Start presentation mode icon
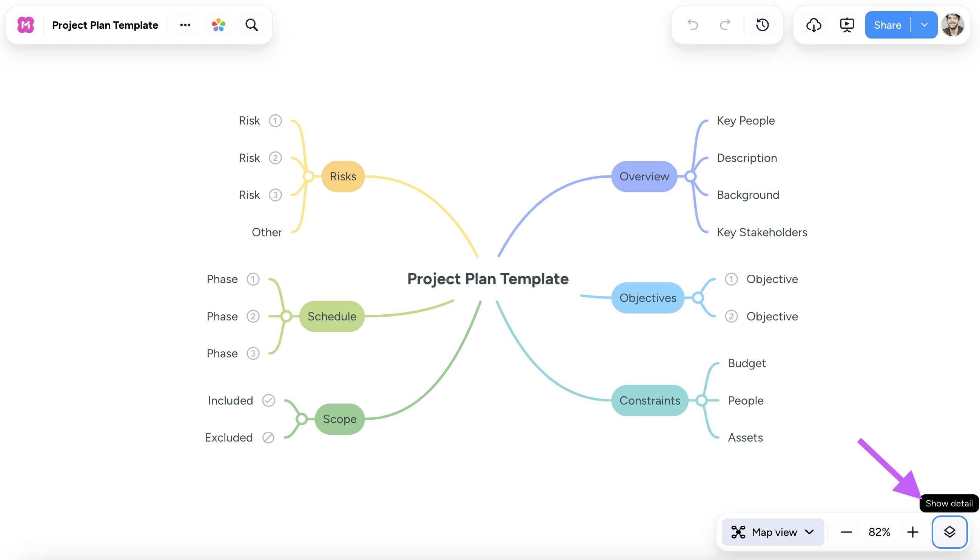This screenshot has width=980, height=560. pos(847,25)
